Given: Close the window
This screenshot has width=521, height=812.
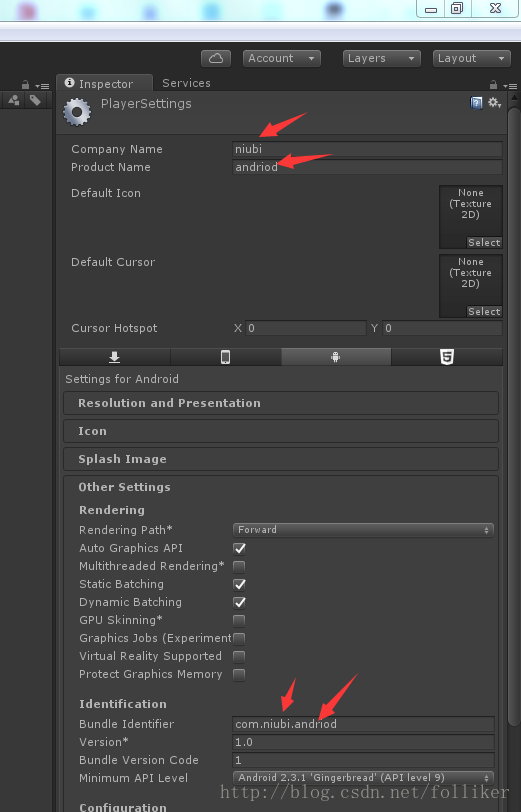Looking at the screenshot, I should (495, 9).
